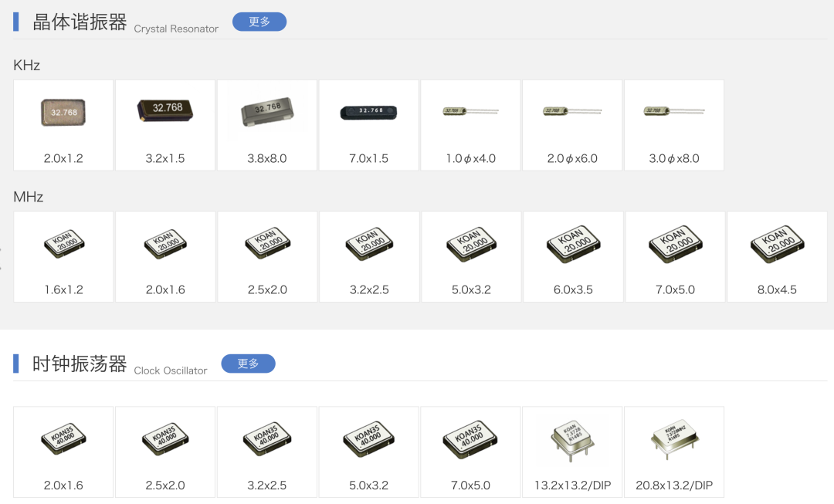Open the KHz 2.0x1.2 crystal product
834x504 pixels.
pos(63,126)
